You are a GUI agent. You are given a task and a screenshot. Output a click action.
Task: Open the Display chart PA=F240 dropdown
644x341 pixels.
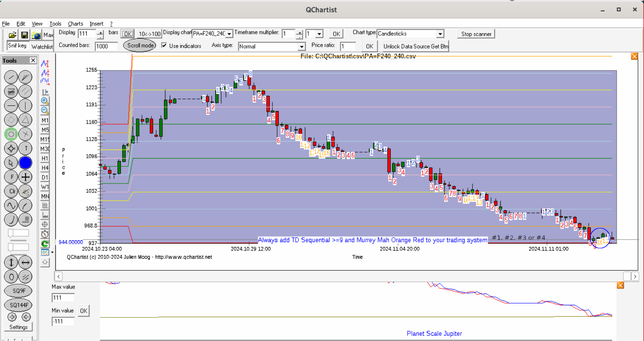pyautogui.click(x=229, y=34)
